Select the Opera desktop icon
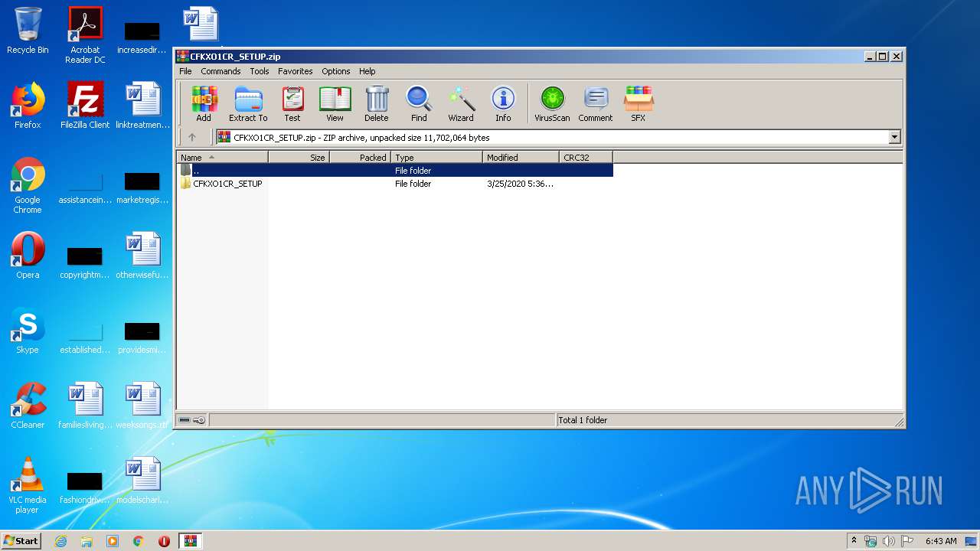 tap(28, 256)
